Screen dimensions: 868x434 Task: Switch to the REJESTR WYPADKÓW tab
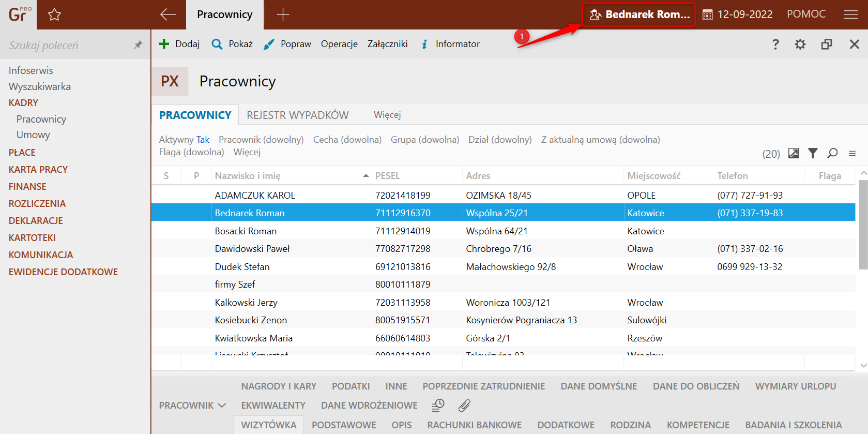(297, 115)
